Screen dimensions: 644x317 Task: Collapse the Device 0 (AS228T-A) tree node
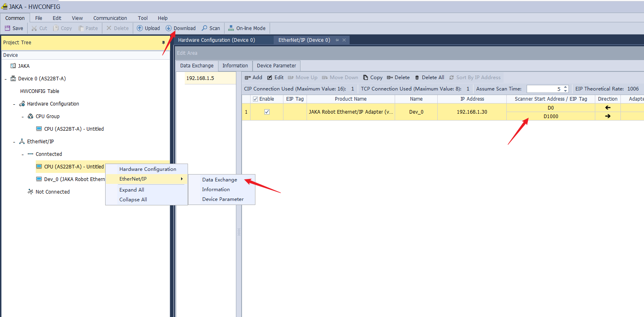(6, 79)
